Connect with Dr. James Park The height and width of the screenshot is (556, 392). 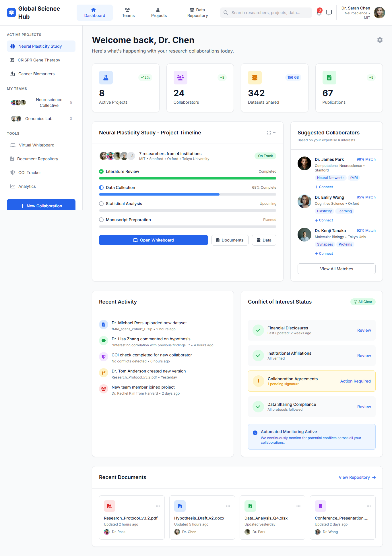tap(324, 187)
